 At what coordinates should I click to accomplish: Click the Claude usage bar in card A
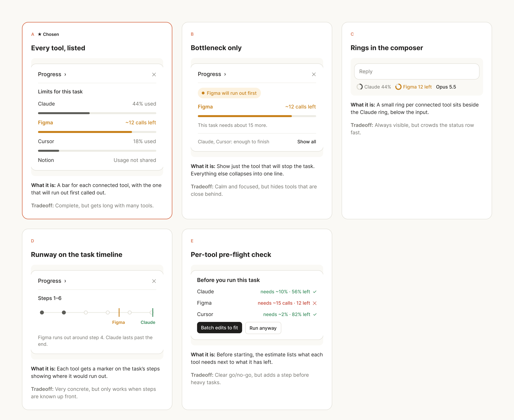97,113
